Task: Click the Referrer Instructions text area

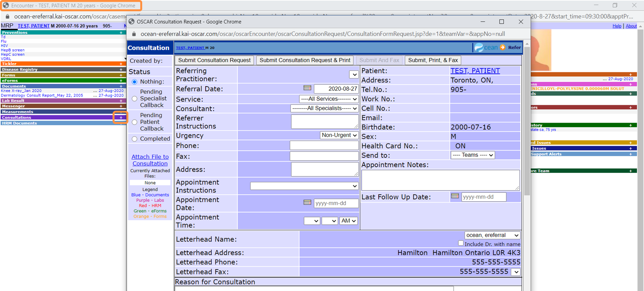Action: pos(325,122)
